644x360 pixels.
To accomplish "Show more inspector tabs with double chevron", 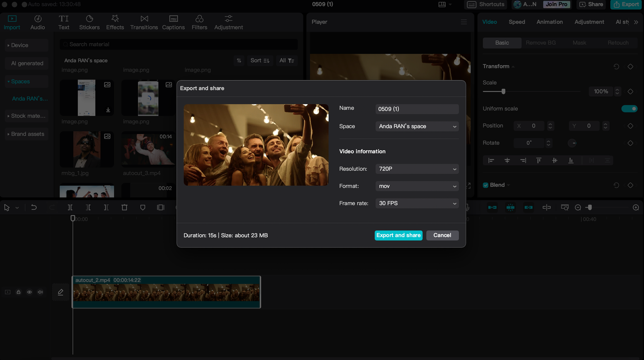I will (636, 22).
